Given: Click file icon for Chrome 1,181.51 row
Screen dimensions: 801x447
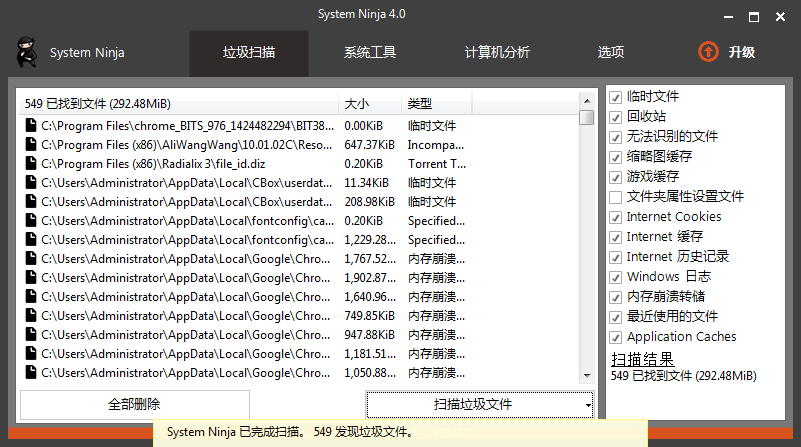Looking at the screenshot, I should pos(31,354).
